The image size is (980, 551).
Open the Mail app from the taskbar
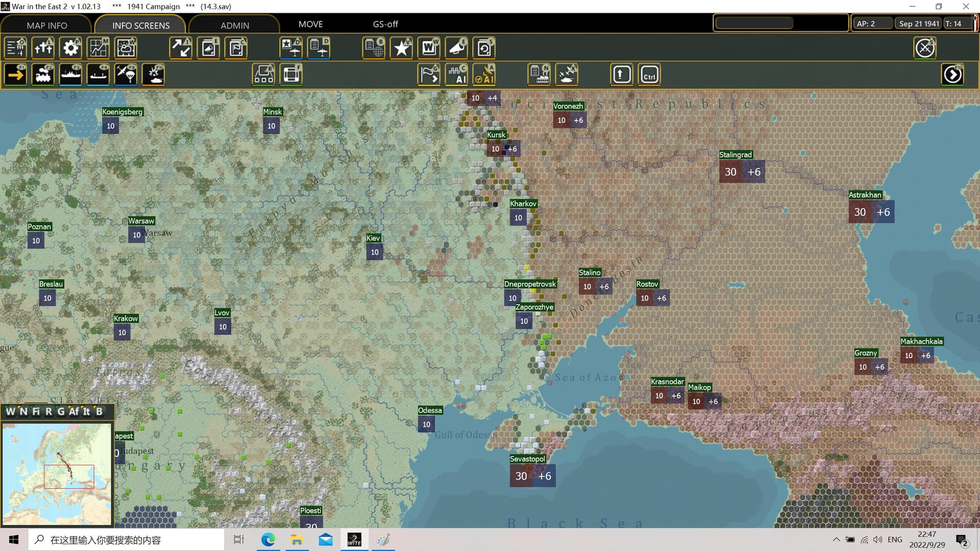coord(326,540)
